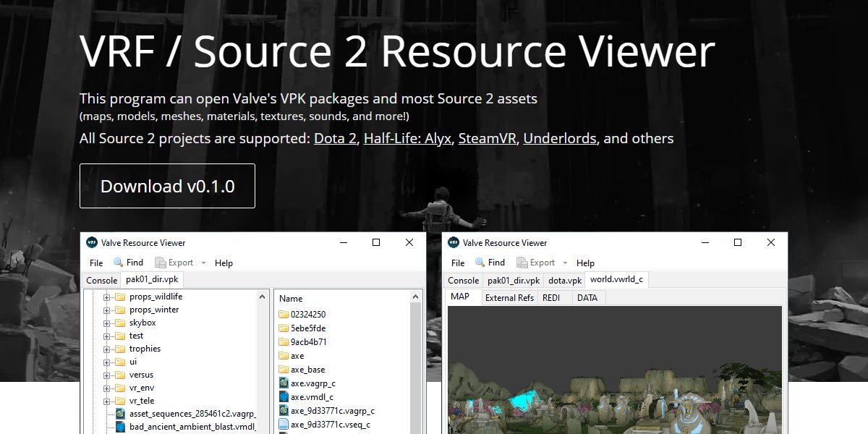Click the Dota map 3D viewport

[615, 370]
